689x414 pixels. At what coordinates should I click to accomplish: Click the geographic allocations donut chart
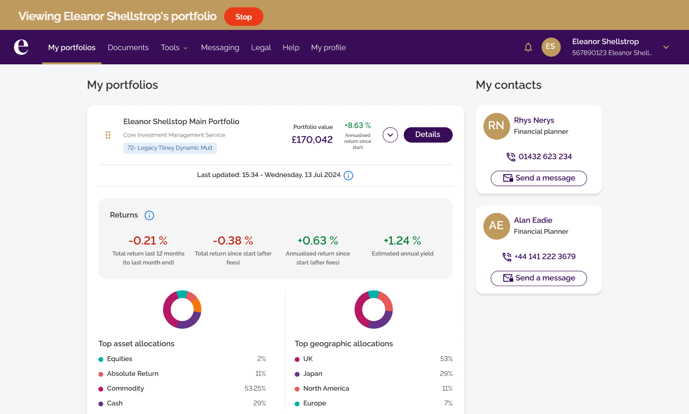(373, 309)
